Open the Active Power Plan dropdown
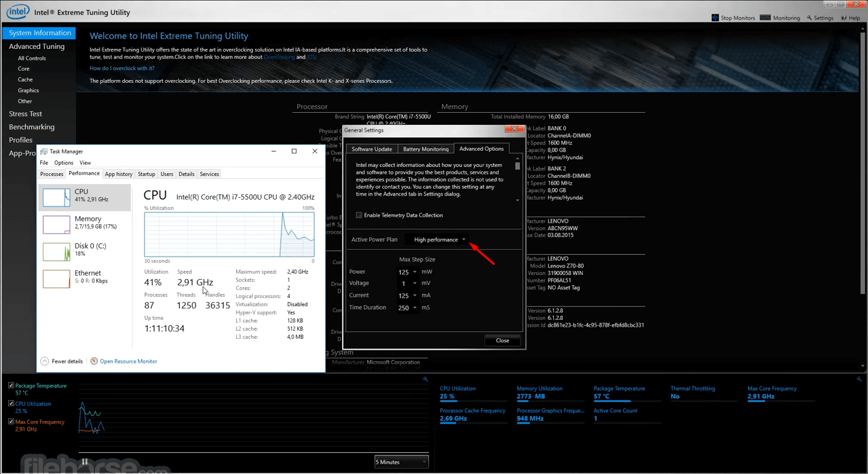 coord(438,240)
